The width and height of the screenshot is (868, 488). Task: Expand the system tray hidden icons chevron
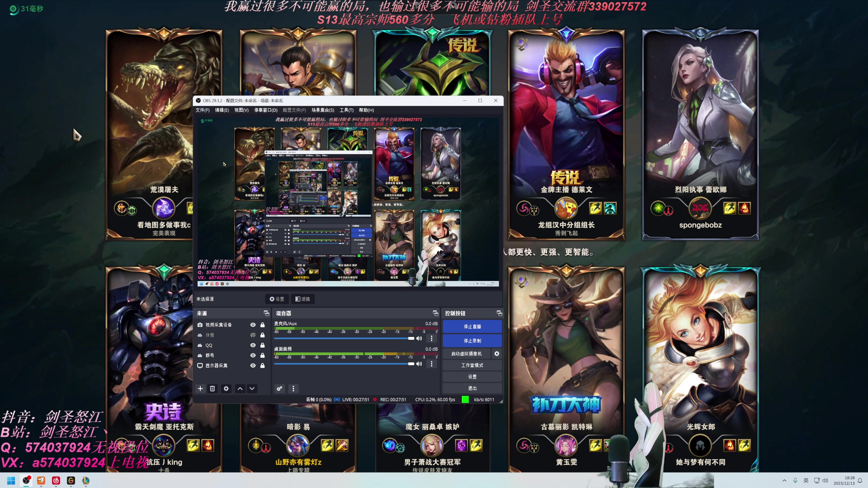pyautogui.click(x=784, y=481)
